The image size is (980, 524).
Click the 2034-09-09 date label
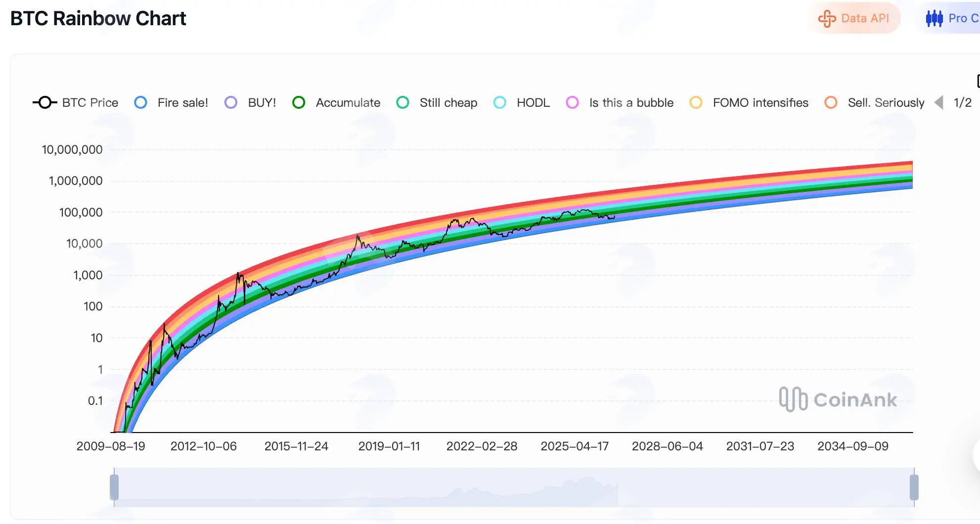tap(853, 446)
